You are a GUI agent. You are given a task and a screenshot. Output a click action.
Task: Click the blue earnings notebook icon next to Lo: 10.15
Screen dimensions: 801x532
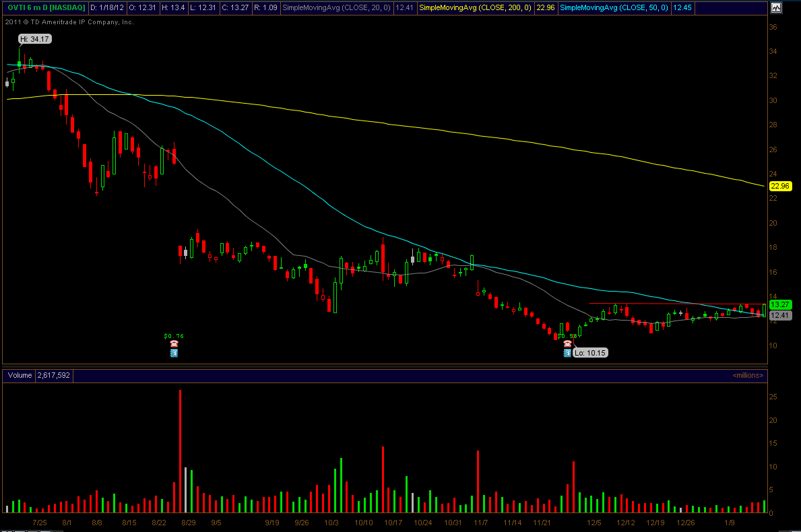567,353
